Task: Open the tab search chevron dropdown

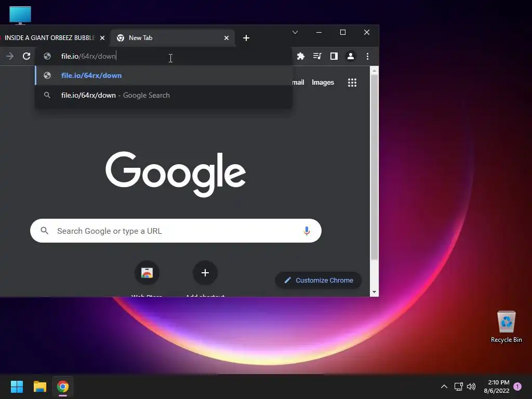Action: pos(295,32)
